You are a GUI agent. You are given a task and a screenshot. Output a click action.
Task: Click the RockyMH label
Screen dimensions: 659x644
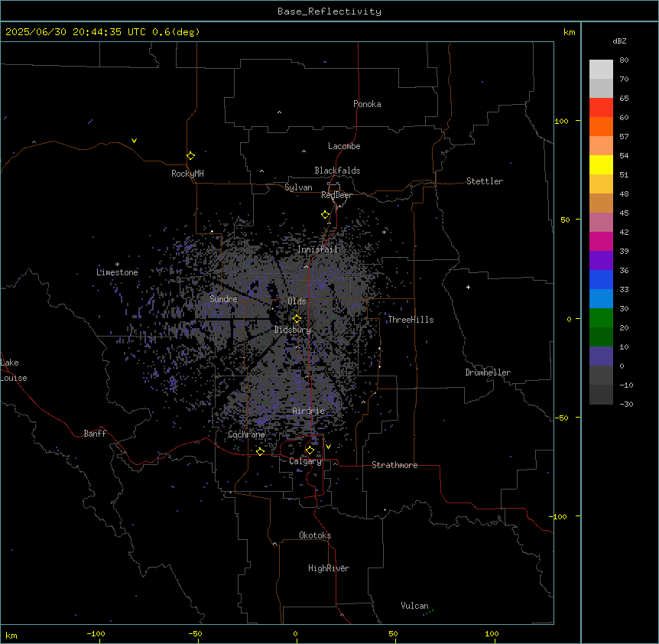[187, 174]
